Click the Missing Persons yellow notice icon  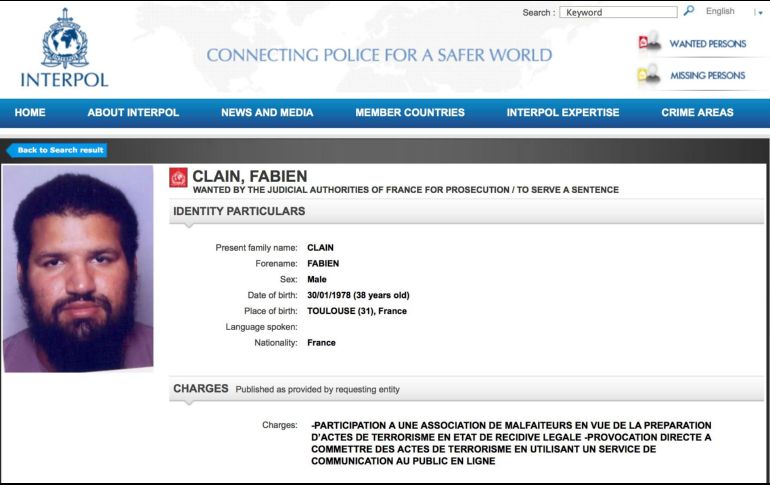(x=649, y=74)
